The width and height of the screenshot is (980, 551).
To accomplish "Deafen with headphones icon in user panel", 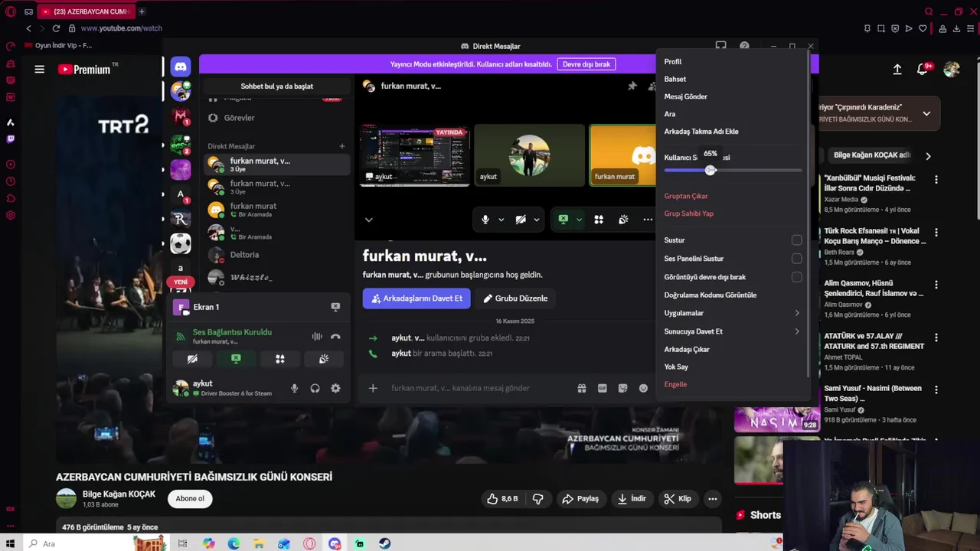I will tap(315, 388).
